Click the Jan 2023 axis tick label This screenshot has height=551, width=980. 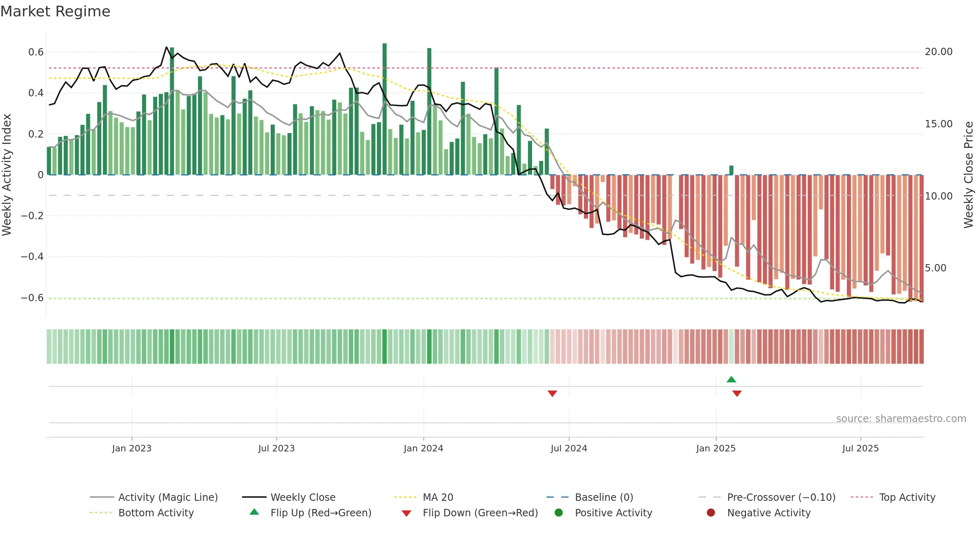pyautogui.click(x=132, y=448)
